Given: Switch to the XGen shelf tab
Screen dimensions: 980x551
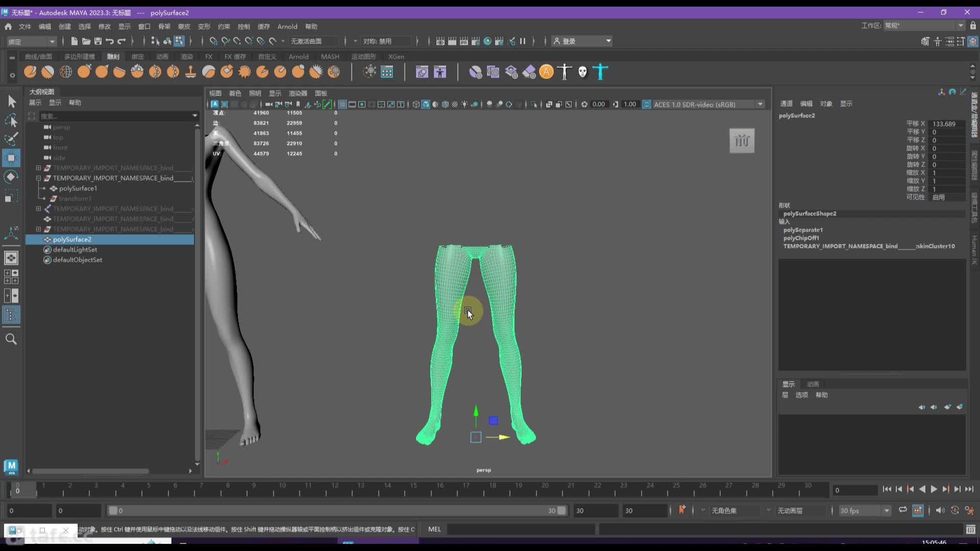Looking at the screenshot, I should click(396, 57).
